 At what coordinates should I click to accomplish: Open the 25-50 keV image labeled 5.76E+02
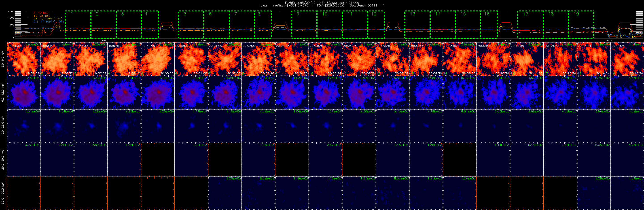627,160
